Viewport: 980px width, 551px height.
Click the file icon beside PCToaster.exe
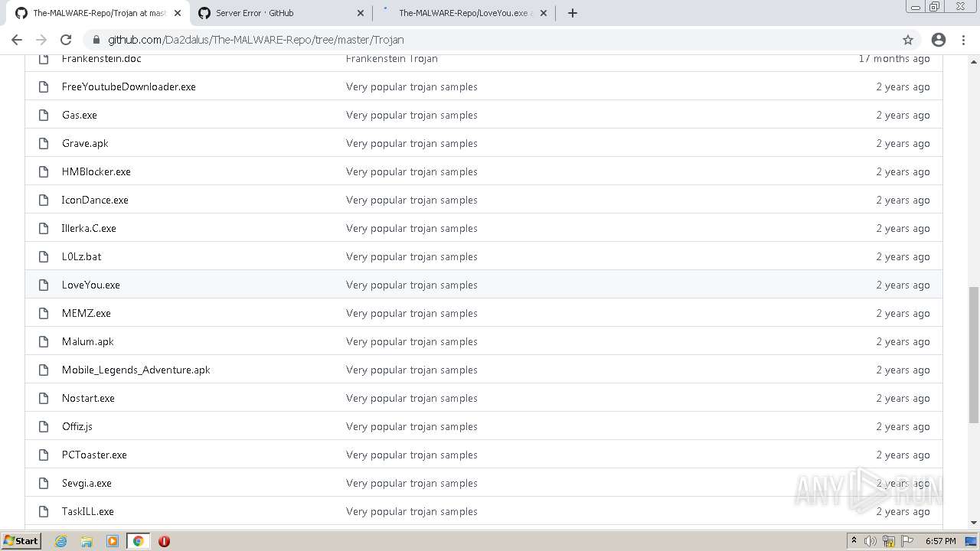pyautogui.click(x=44, y=455)
